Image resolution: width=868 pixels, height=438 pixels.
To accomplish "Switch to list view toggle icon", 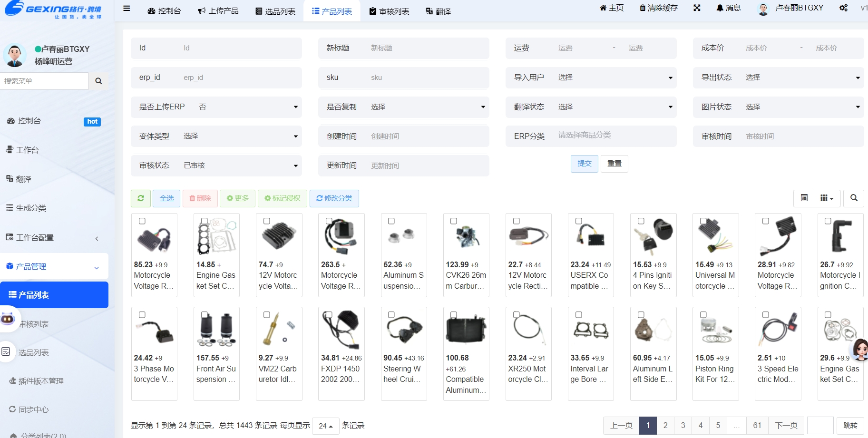I will coord(804,198).
